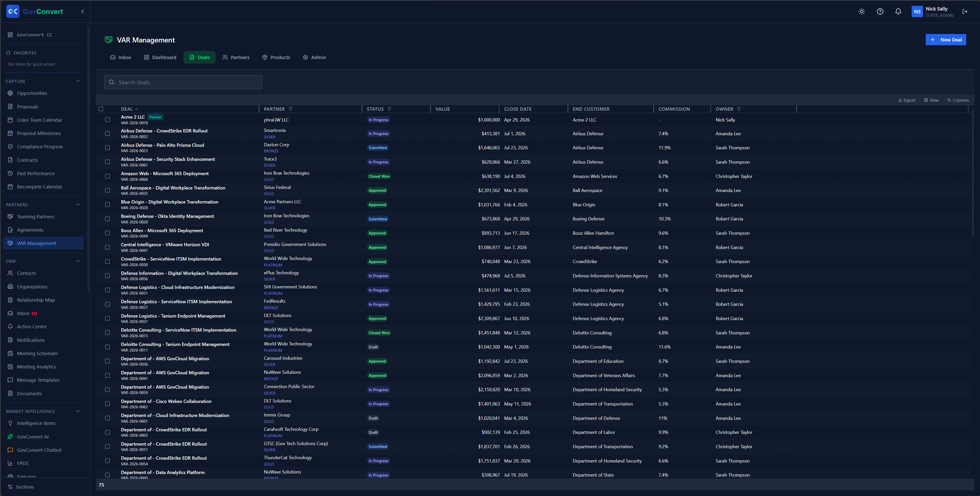
Task: Click the VALUE column header
Action: [442, 109]
